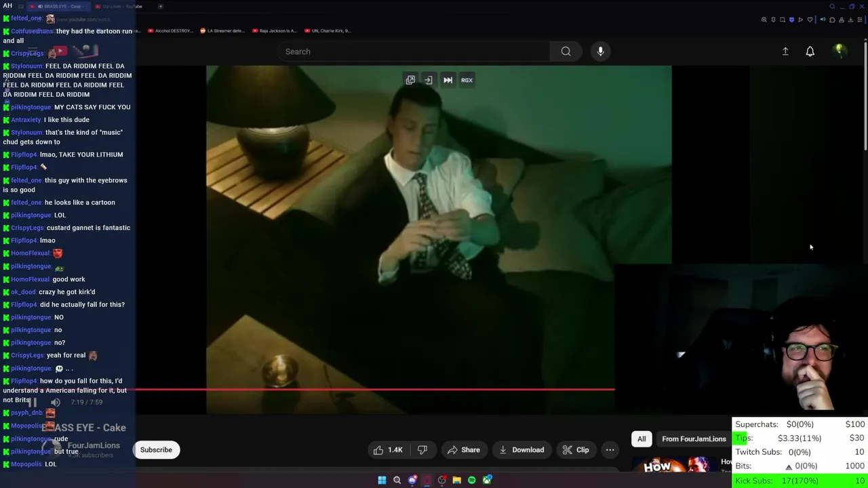The image size is (868, 488).
Task: Open the more actions ellipsis menu
Action: coord(610,450)
